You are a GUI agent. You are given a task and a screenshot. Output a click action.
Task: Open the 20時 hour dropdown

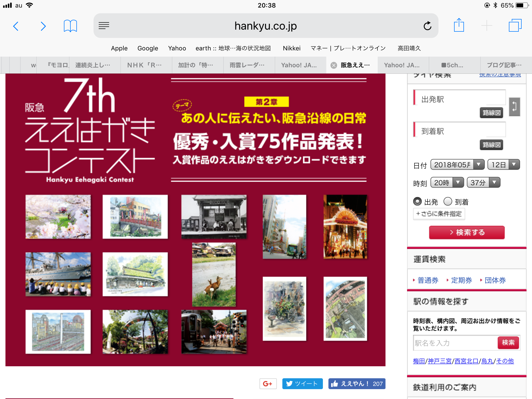coord(447,182)
